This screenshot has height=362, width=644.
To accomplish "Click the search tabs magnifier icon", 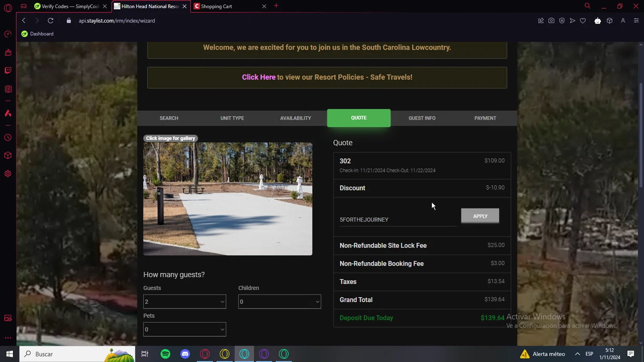I will (x=587, y=6).
